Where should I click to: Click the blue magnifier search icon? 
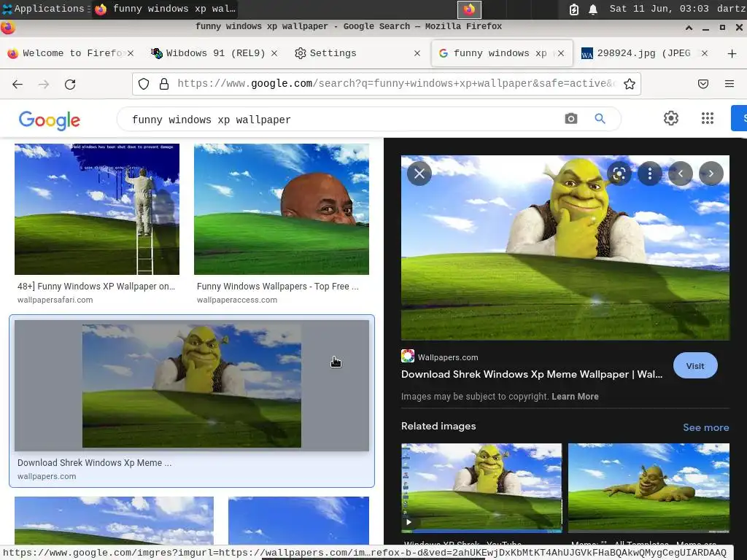(600, 119)
